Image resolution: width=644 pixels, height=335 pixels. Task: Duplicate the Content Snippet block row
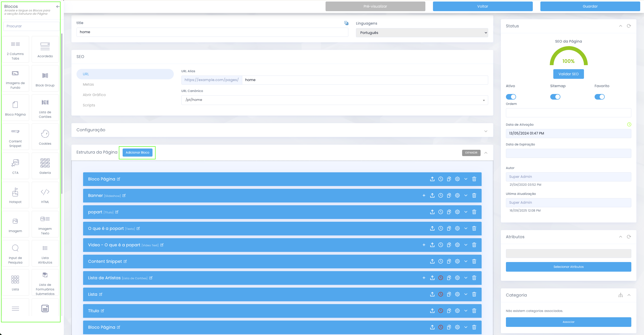449,262
